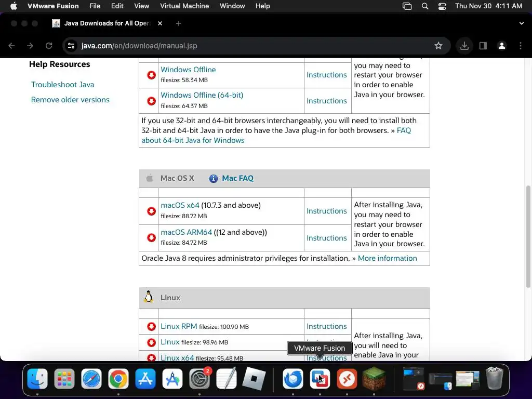Download Windows Offline (64-bit) link
The width and height of the screenshot is (532, 399).
point(202,95)
